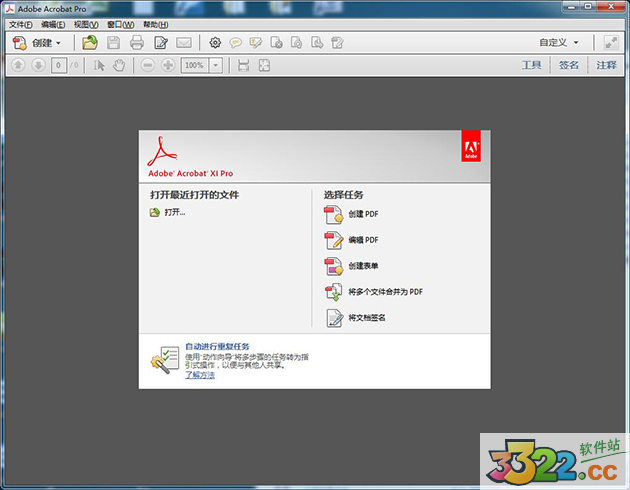
Task: Click the Send email envelope icon
Action: click(x=184, y=43)
